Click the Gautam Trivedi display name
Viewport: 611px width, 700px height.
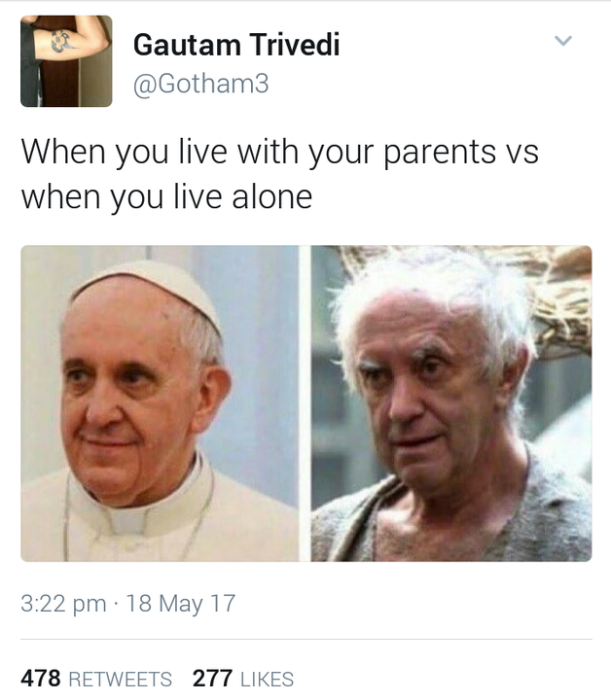[x=236, y=45]
